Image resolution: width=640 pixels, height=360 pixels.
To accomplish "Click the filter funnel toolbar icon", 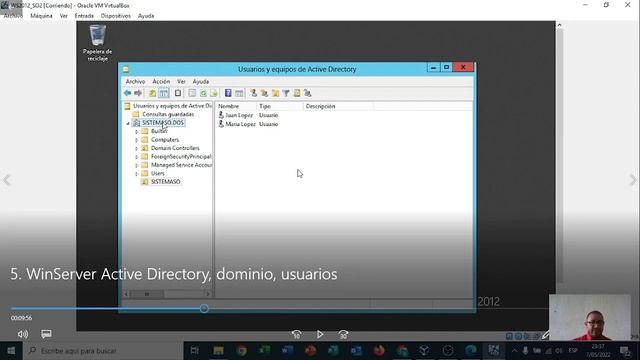I will click(286, 93).
